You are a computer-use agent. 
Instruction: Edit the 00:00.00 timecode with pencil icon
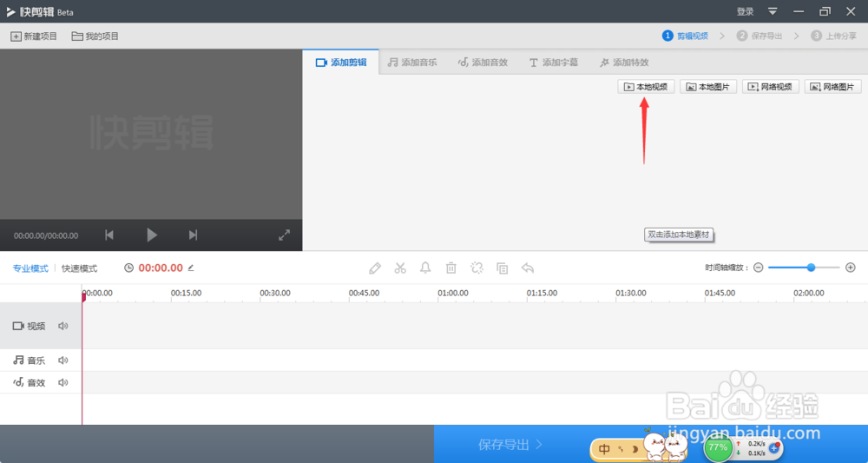(x=191, y=268)
